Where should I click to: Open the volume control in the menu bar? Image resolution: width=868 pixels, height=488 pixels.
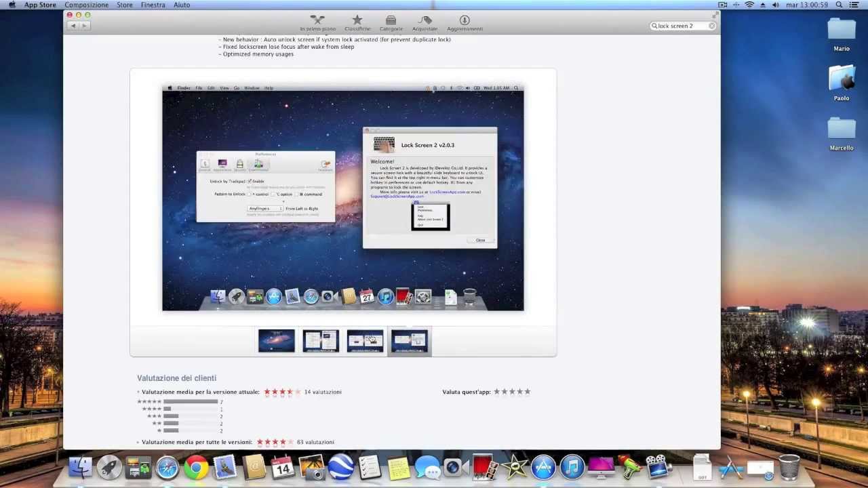[x=776, y=5]
